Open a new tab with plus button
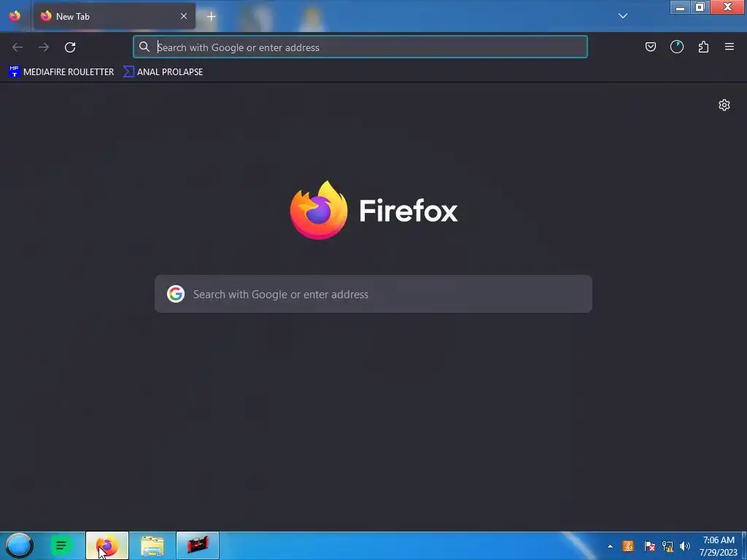The width and height of the screenshot is (747, 560). (212, 16)
